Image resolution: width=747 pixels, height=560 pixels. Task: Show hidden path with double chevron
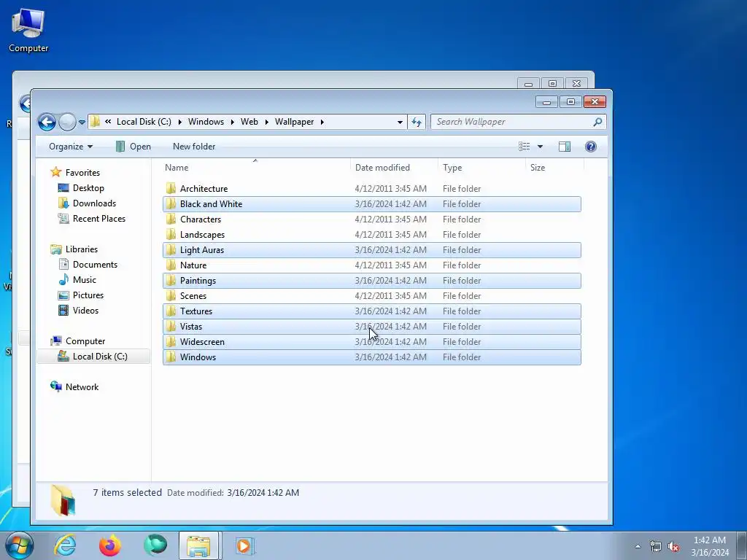(x=108, y=122)
